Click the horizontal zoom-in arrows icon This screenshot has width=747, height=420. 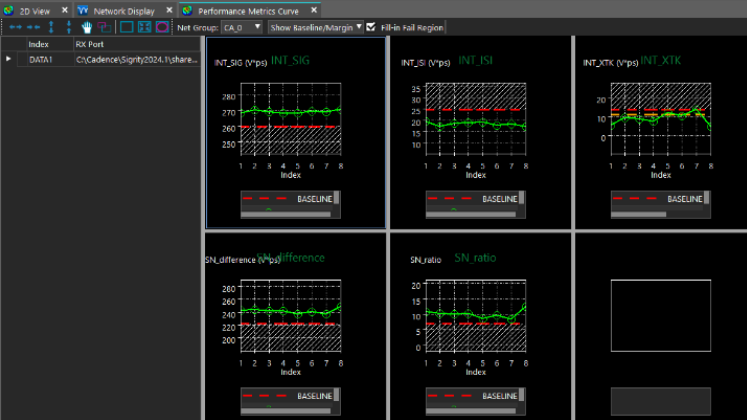pyautogui.click(x=15, y=27)
